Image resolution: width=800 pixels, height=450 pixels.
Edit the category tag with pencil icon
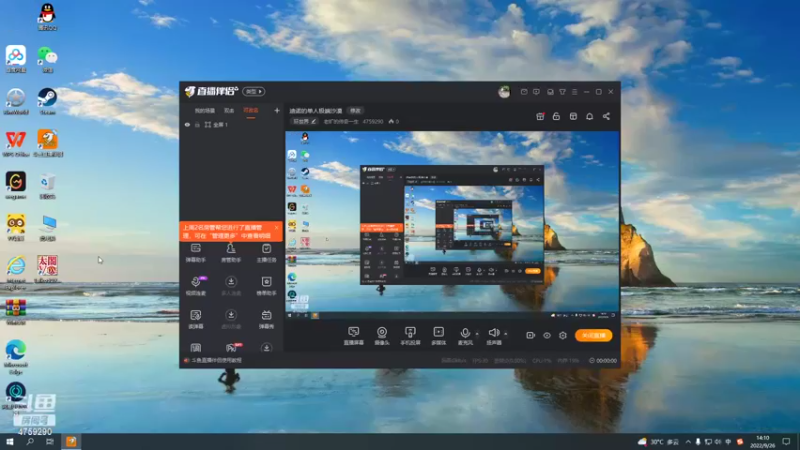(x=304, y=121)
